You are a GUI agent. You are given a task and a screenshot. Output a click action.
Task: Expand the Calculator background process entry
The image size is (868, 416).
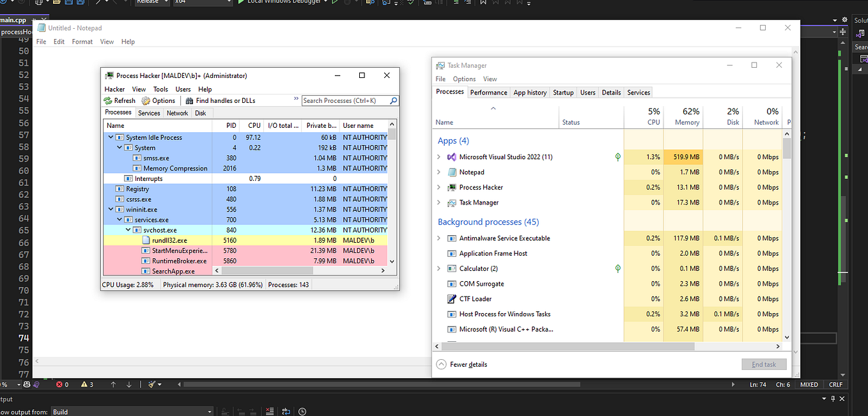439,268
